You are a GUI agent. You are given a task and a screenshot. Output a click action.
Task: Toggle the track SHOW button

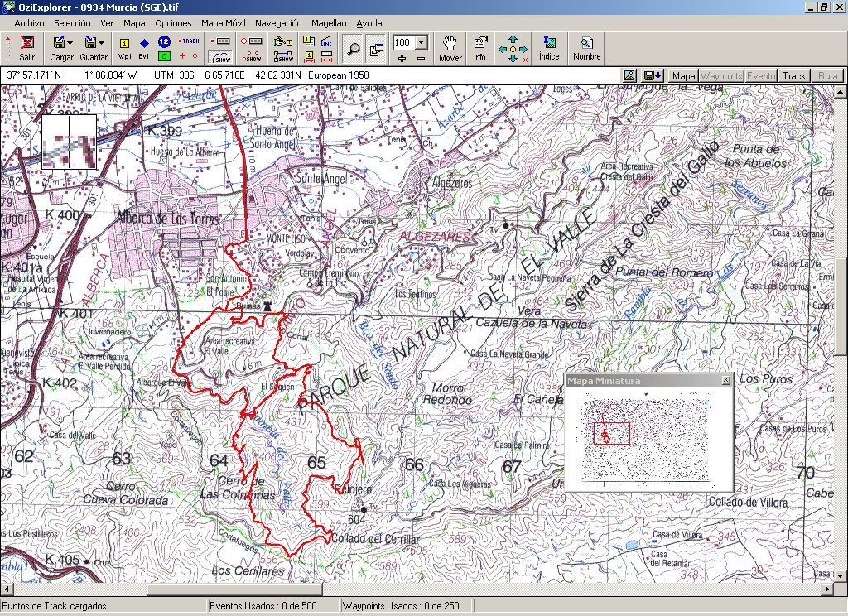coord(222,55)
